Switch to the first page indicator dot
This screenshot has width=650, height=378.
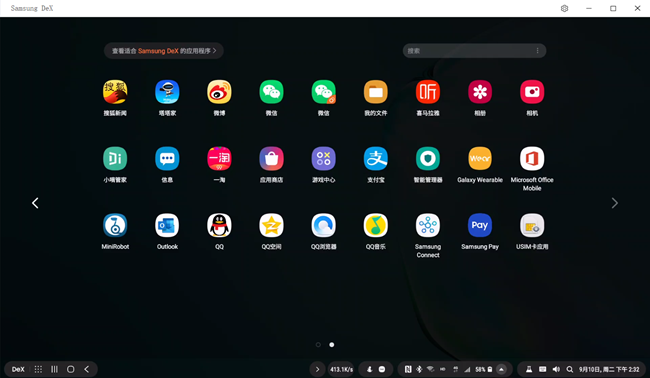(x=318, y=345)
